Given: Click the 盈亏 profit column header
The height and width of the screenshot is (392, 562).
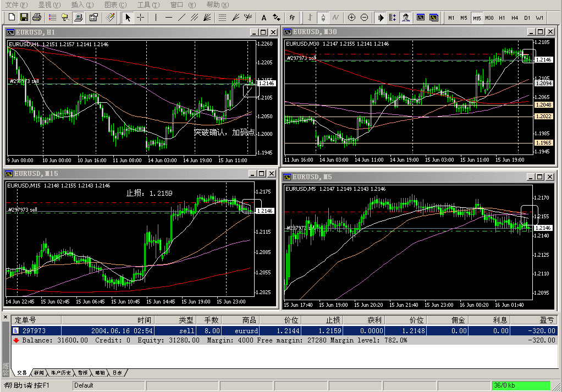Looking at the screenshot, I should [x=547, y=320].
